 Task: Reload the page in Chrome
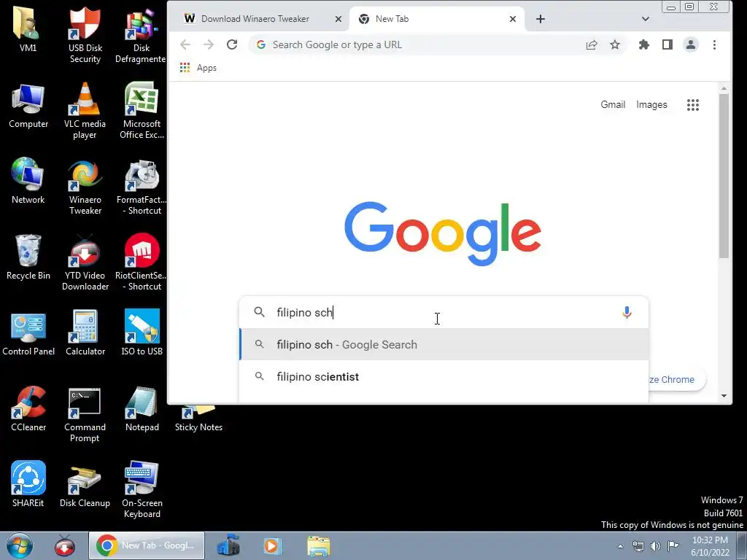pos(232,44)
